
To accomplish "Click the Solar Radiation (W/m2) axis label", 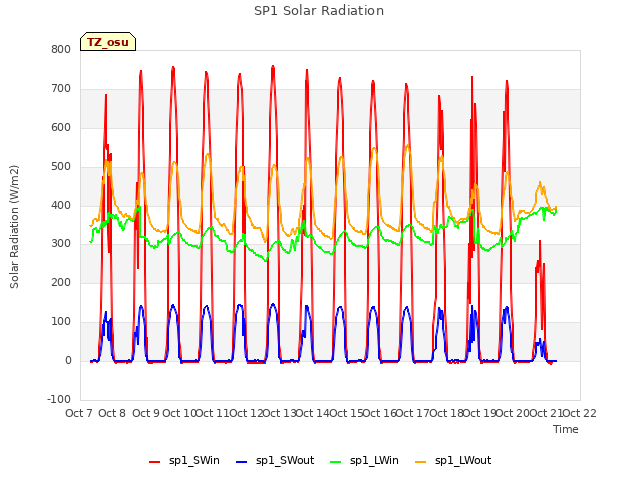I will (14, 227).
